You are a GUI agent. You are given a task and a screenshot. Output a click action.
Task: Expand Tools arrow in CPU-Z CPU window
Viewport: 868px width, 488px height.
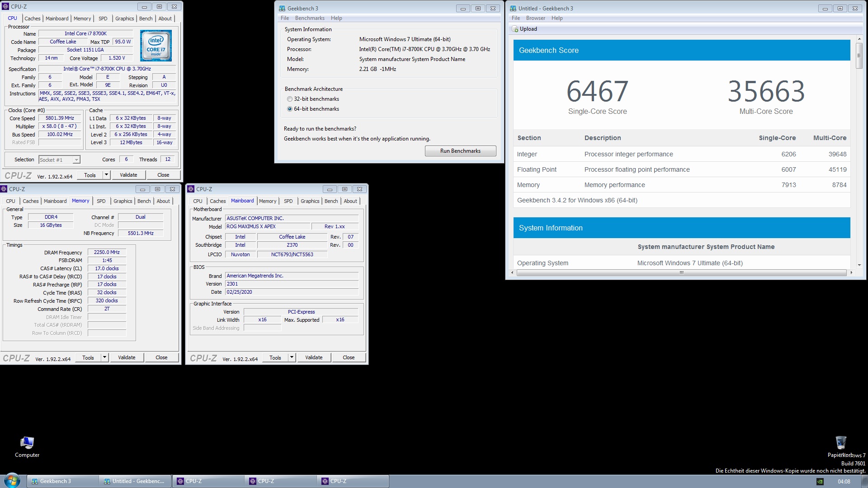[x=106, y=175]
